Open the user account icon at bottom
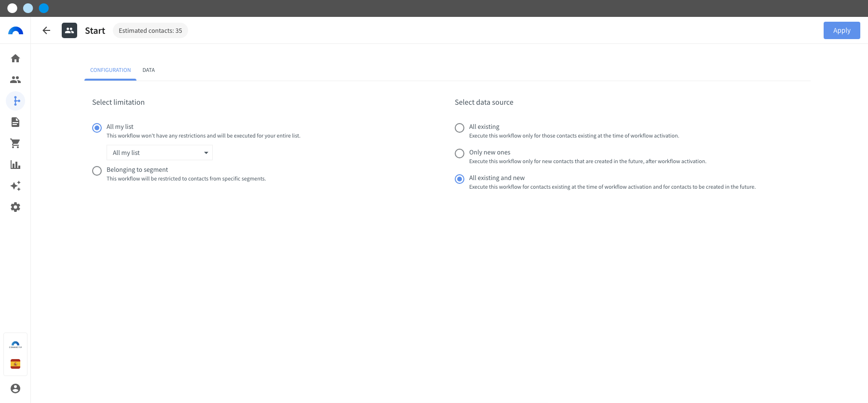 15,389
